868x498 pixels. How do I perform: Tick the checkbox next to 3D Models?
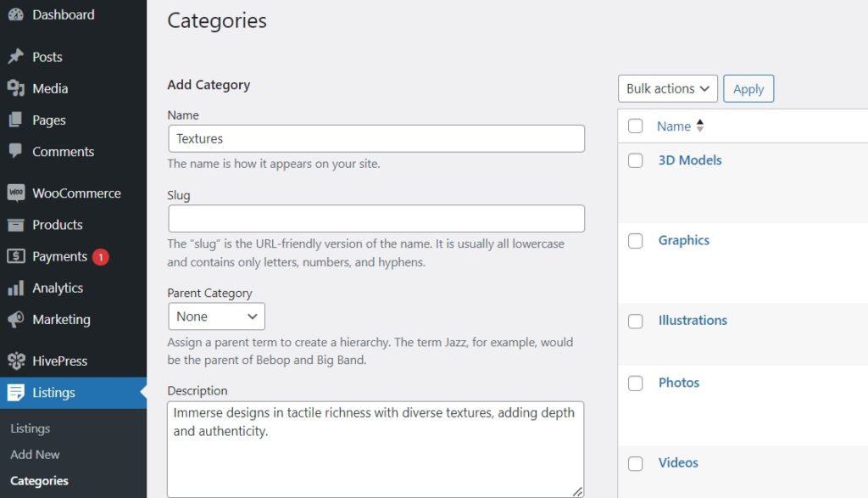(x=635, y=160)
